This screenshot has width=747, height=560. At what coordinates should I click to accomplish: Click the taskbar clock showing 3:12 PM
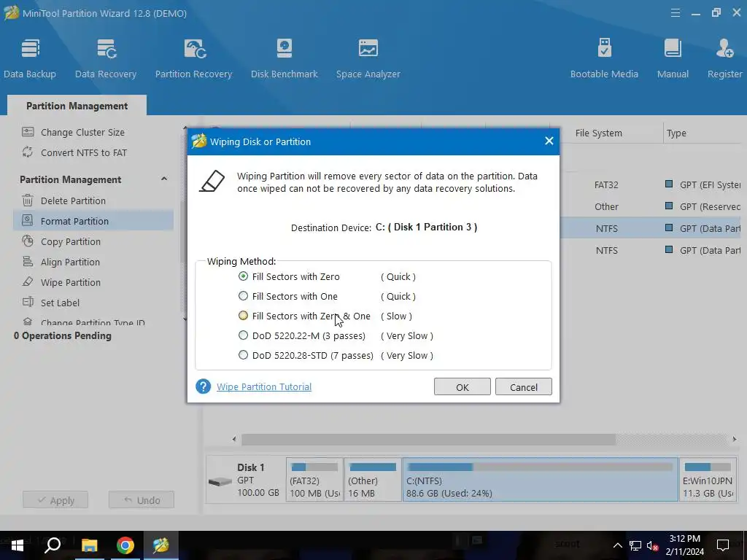pyautogui.click(x=684, y=545)
